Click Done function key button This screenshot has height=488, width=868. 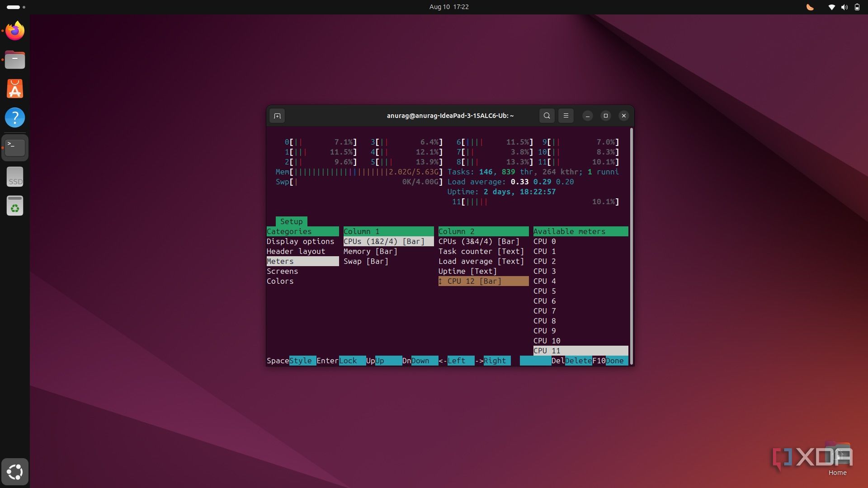point(617,361)
